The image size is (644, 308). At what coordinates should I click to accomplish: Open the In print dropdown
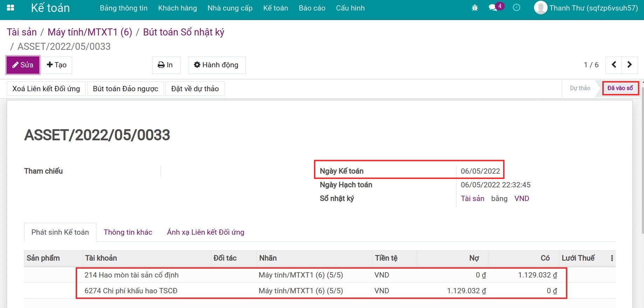[166, 65]
